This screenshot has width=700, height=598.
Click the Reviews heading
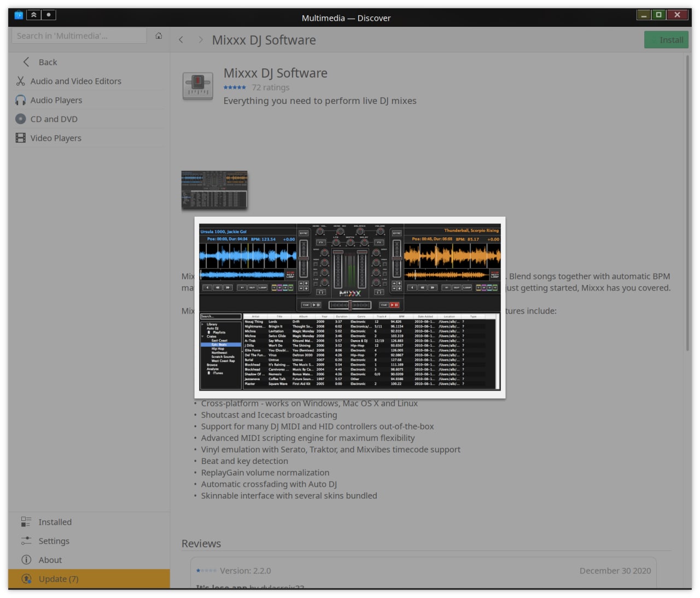click(x=201, y=543)
